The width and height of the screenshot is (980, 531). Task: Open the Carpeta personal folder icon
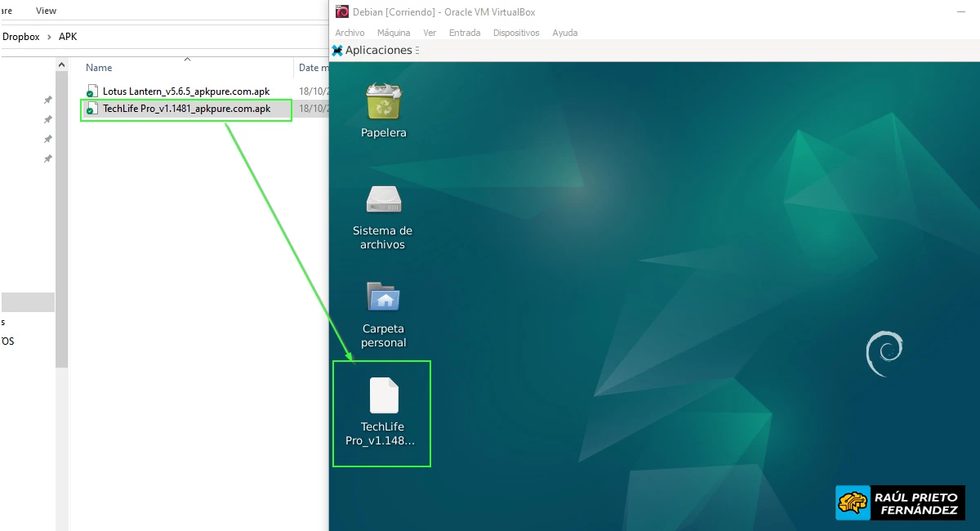click(x=382, y=297)
